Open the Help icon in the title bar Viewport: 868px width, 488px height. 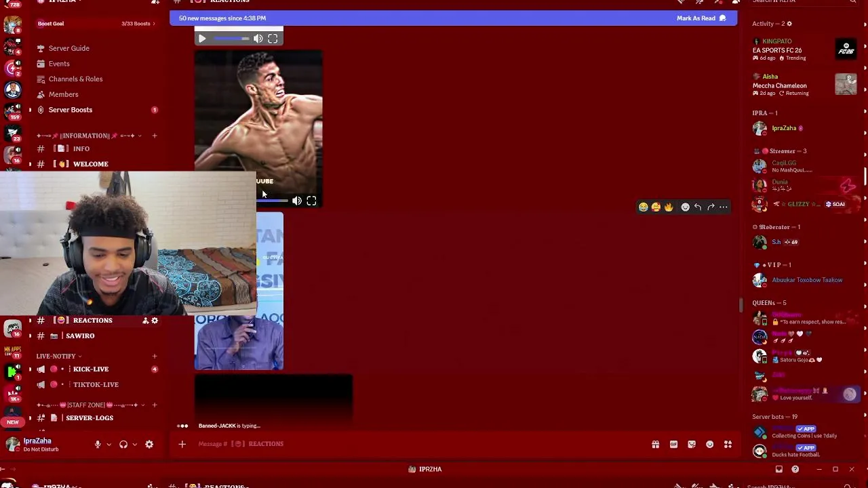click(795, 469)
